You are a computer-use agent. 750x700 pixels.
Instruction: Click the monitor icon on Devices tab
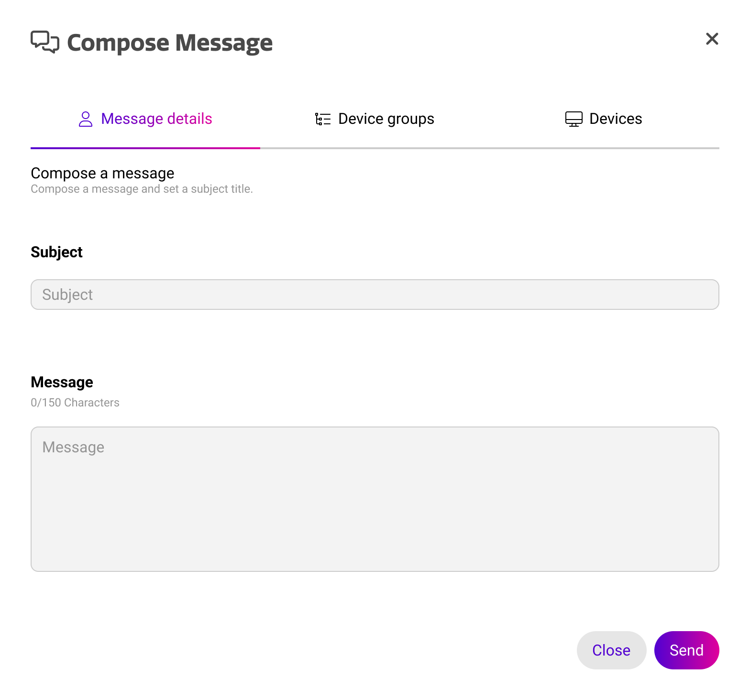[574, 119]
